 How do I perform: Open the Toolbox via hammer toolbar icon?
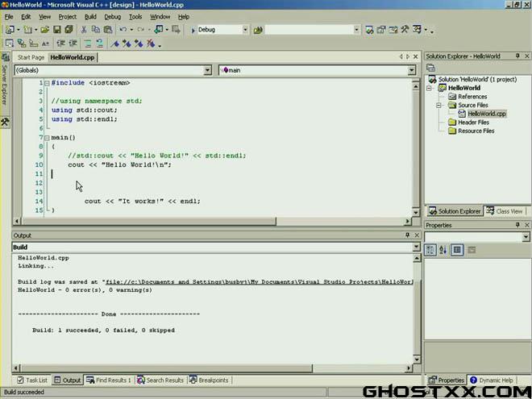pos(405,30)
